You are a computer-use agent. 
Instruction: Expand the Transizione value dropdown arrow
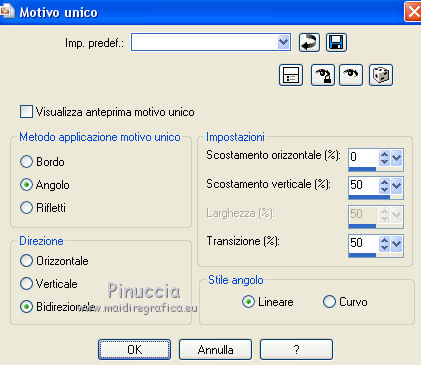click(397, 243)
